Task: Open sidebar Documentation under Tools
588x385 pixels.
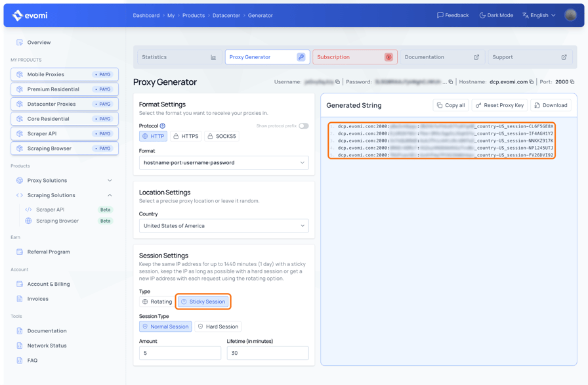Action: click(x=47, y=331)
